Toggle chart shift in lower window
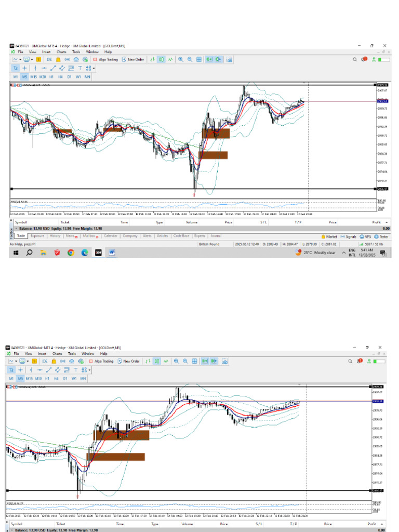Screen dimensions: 399x532 (x=214, y=361)
